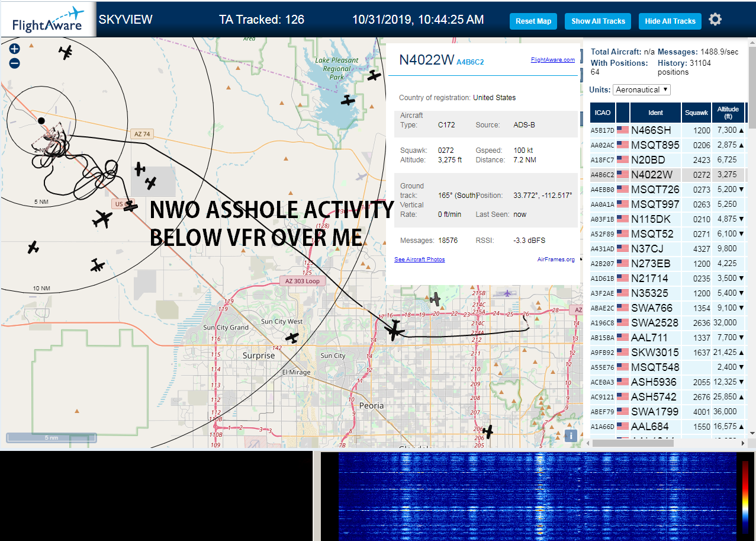This screenshot has width=756, height=541.
Task: Select the gray aircraft icon above exit 20
Action: click(436, 299)
